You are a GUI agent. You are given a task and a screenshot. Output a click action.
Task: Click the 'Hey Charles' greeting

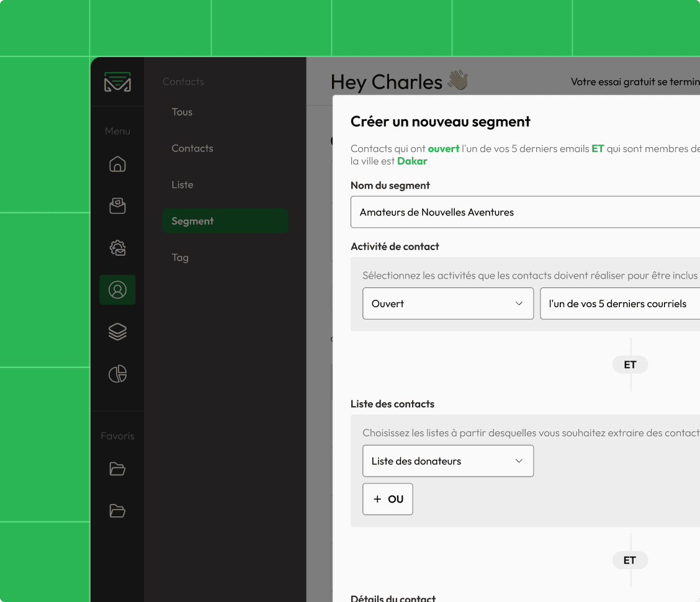coord(387,83)
